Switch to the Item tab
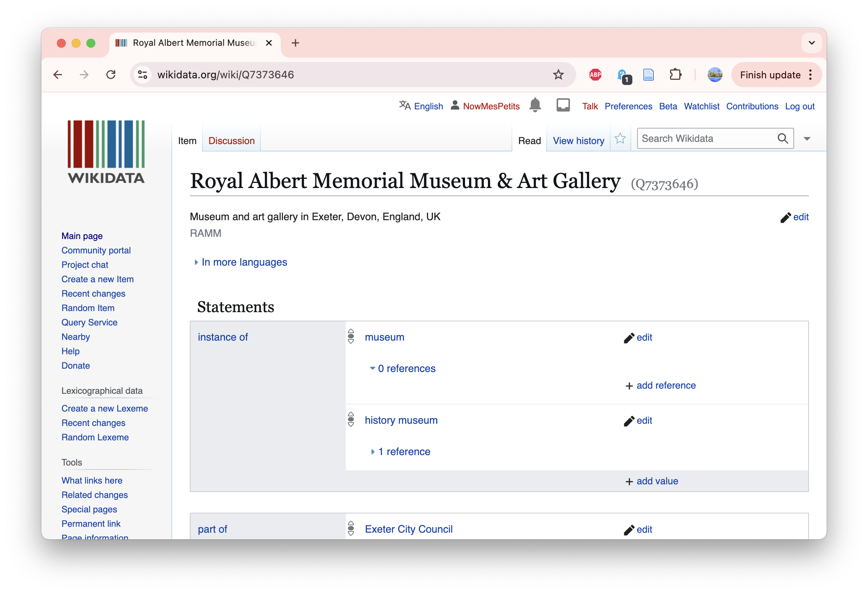The width and height of the screenshot is (868, 594). [187, 141]
